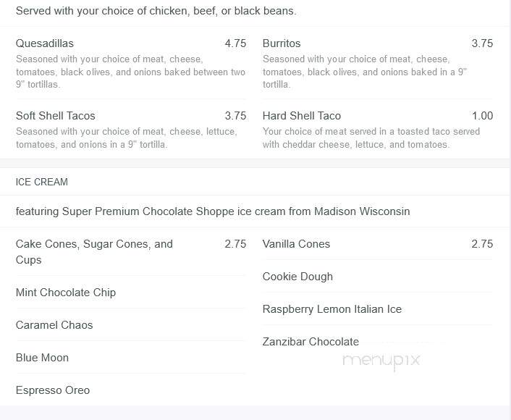Screen dimensions: 511x420
Task: Click the 4.75 price for Quesadillas
Action: pyautogui.click(x=235, y=43)
